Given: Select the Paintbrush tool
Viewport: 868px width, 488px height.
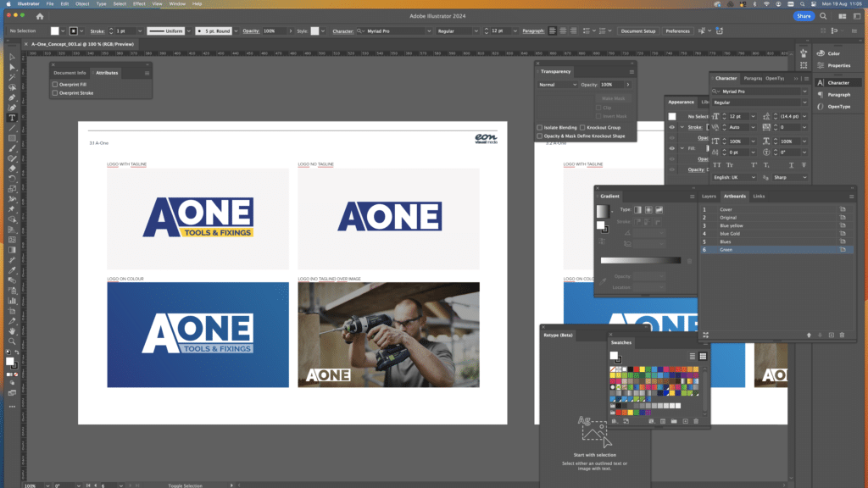Looking at the screenshot, I should tap(12, 148).
